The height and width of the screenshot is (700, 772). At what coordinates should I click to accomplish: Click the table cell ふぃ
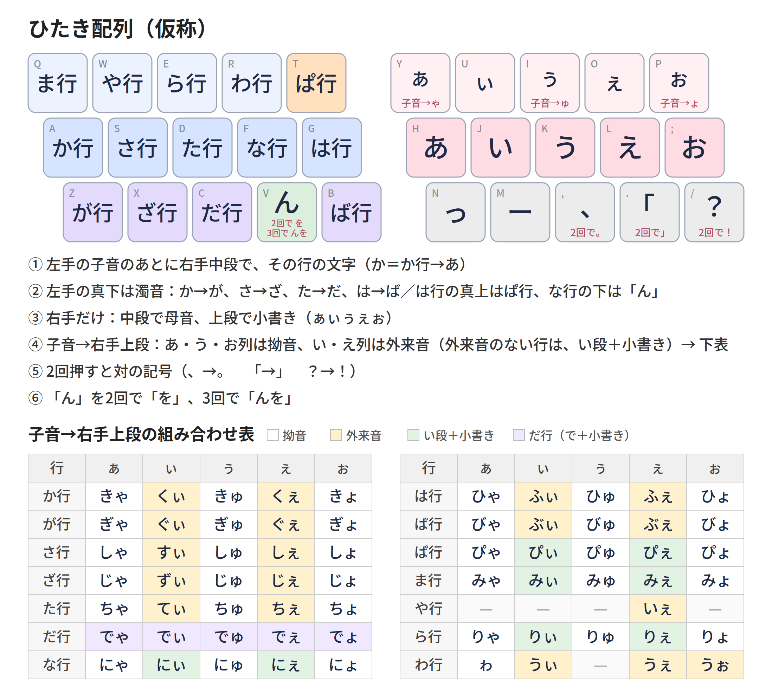click(x=543, y=497)
